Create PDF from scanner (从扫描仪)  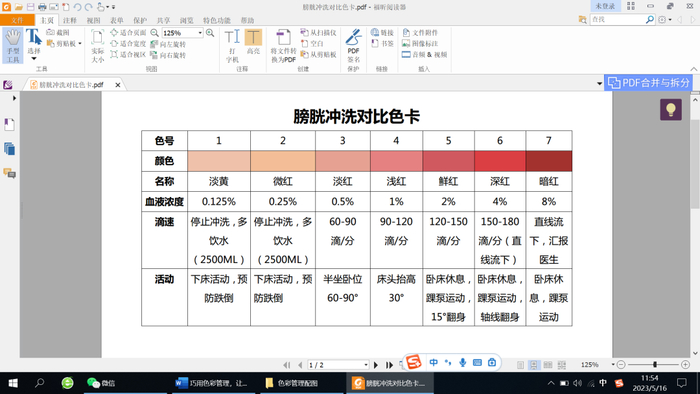coord(318,33)
